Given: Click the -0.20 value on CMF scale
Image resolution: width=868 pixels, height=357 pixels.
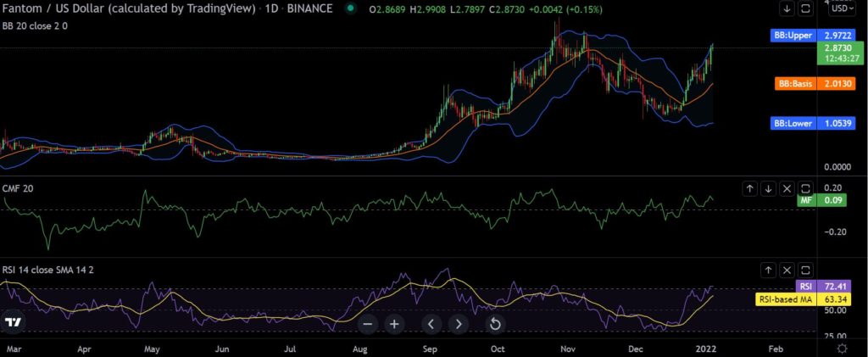Looking at the screenshot, I should tap(833, 231).
